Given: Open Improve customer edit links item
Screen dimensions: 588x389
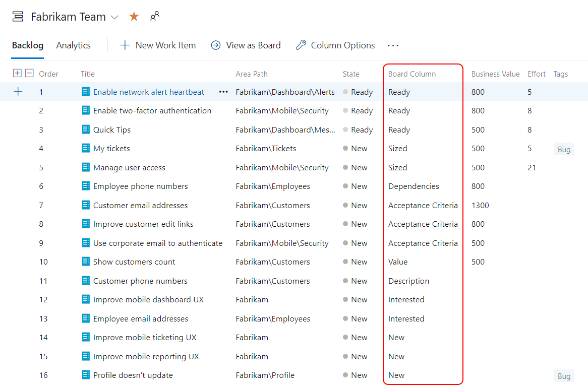Looking at the screenshot, I should 143,224.
